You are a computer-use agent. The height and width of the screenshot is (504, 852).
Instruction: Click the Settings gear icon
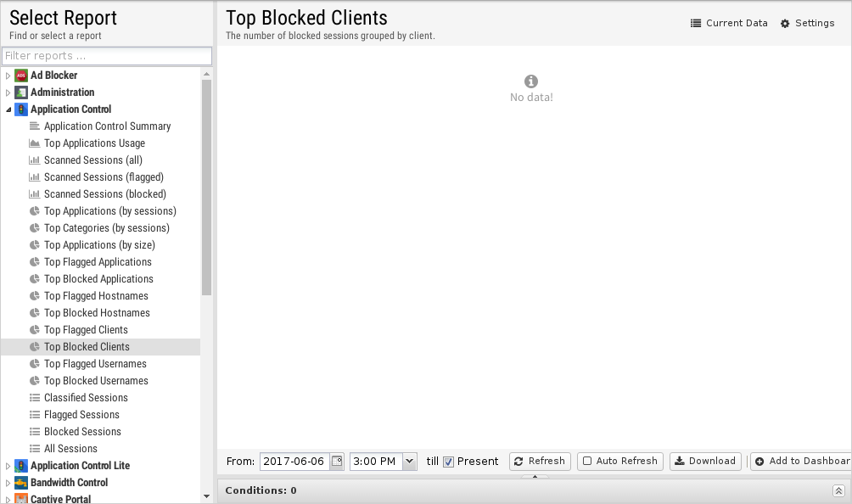[x=785, y=24]
